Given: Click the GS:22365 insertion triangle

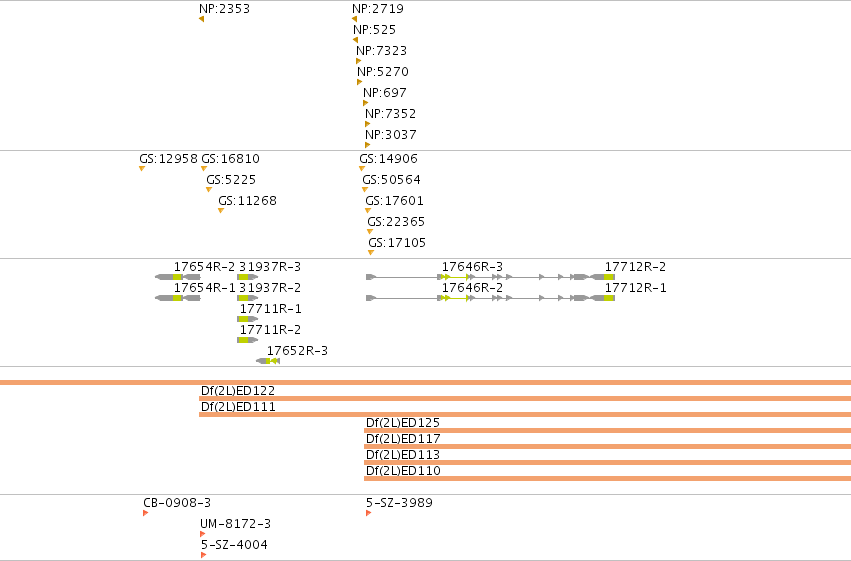Looking at the screenshot, I should pos(370,232).
